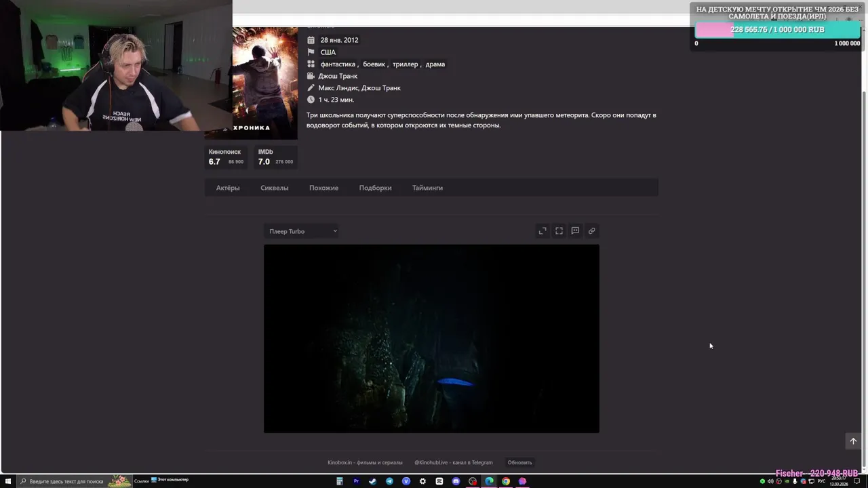Switch to the Актёры tab

coord(228,188)
